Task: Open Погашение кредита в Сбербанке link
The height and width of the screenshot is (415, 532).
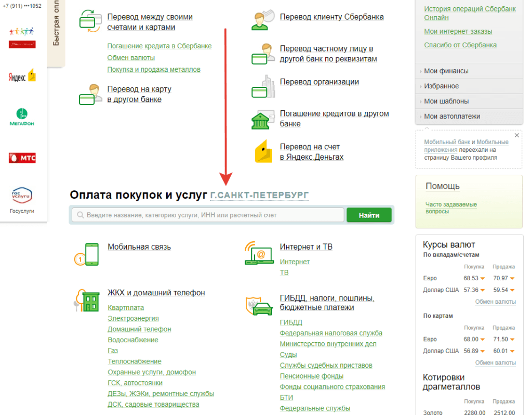Action: point(159,46)
